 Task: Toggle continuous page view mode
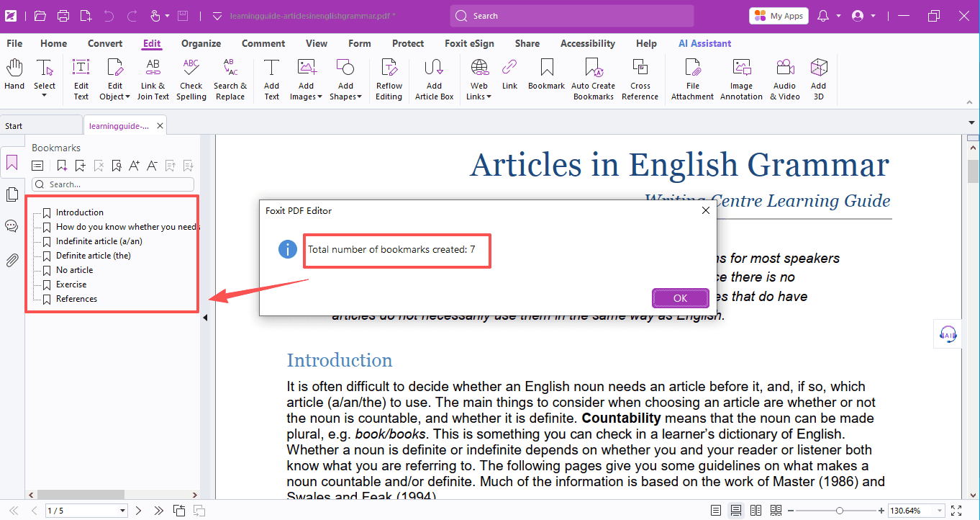[x=736, y=511]
